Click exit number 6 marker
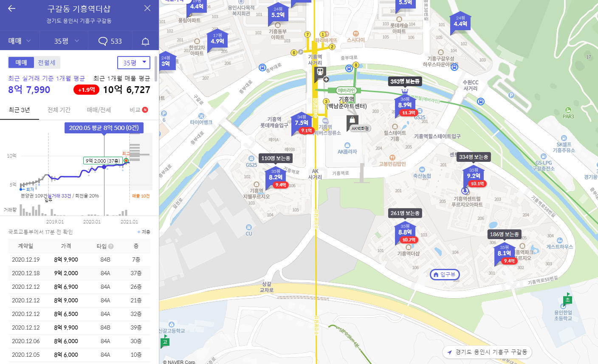The width and height of the screenshot is (598, 364). pos(293,53)
